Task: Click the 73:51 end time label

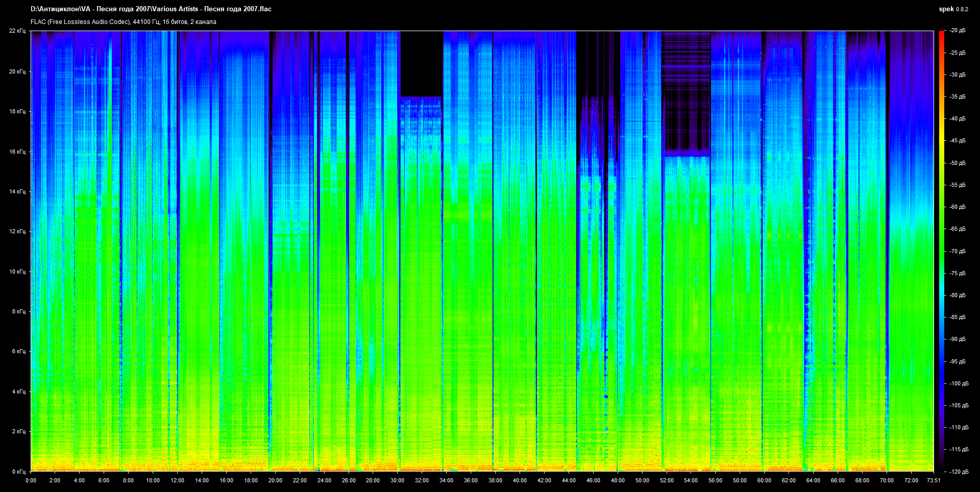Action: pos(934,480)
